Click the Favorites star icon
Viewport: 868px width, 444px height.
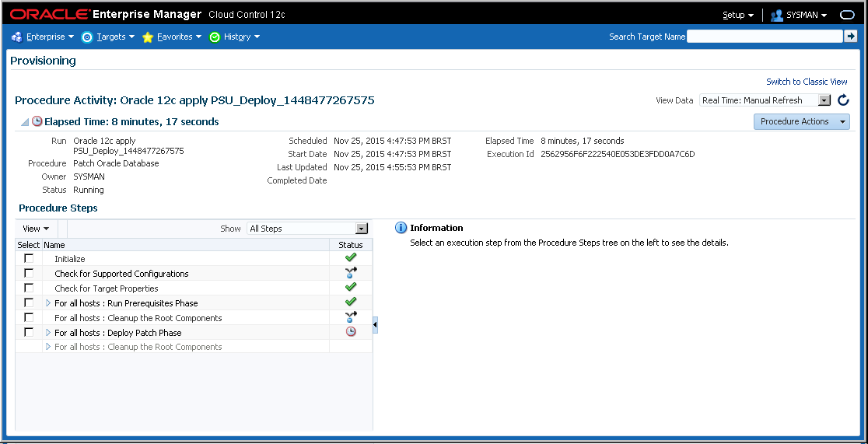tap(147, 37)
